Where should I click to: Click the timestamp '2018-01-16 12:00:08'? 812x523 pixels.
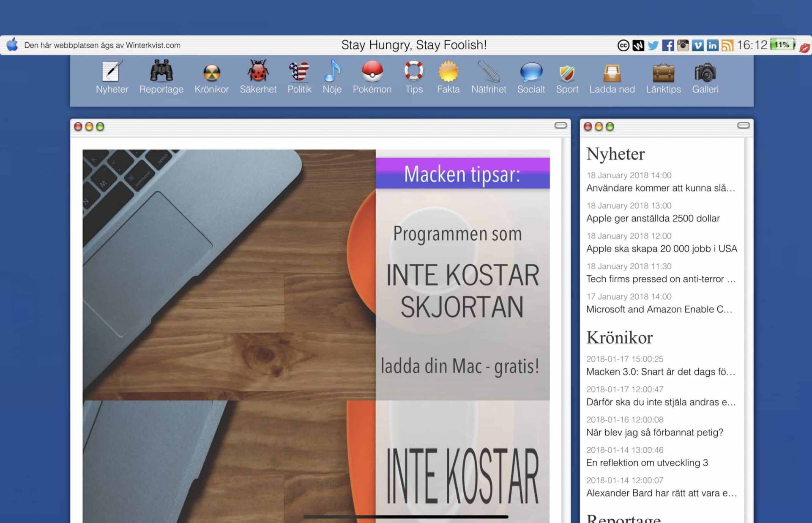tap(624, 419)
